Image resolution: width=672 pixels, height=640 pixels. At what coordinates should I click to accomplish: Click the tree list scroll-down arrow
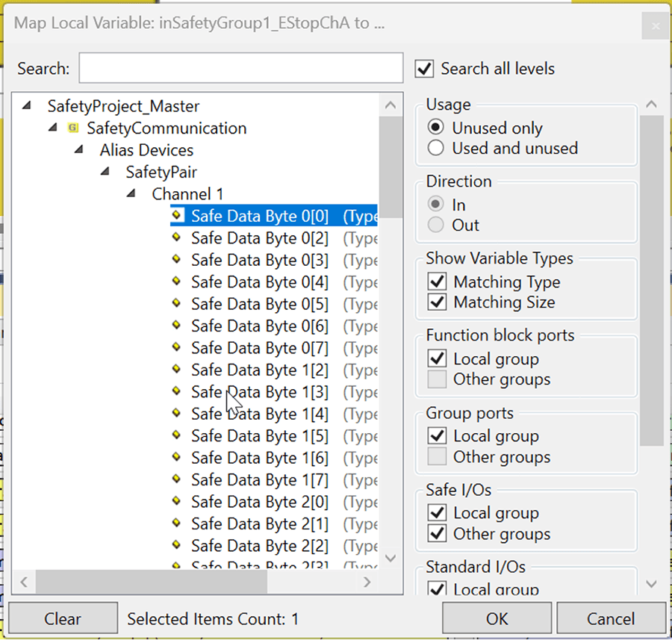tap(391, 558)
